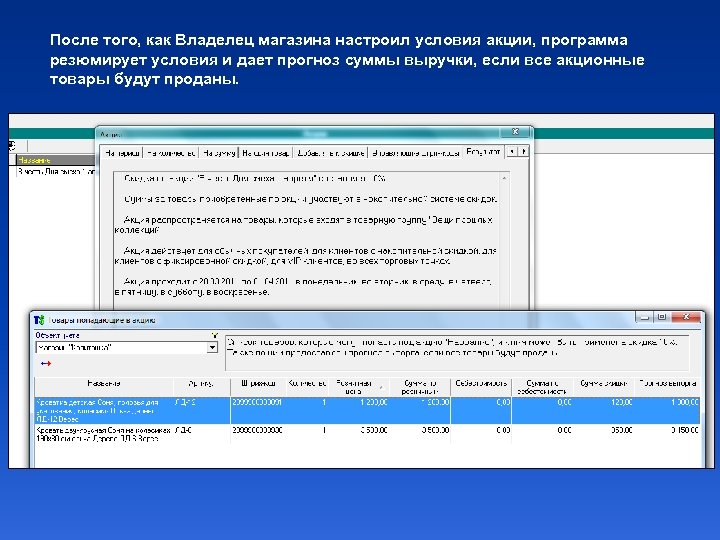The image size is (720, 540).
Task: Open the 'На сумму' tab
Action: click(219, 153)
